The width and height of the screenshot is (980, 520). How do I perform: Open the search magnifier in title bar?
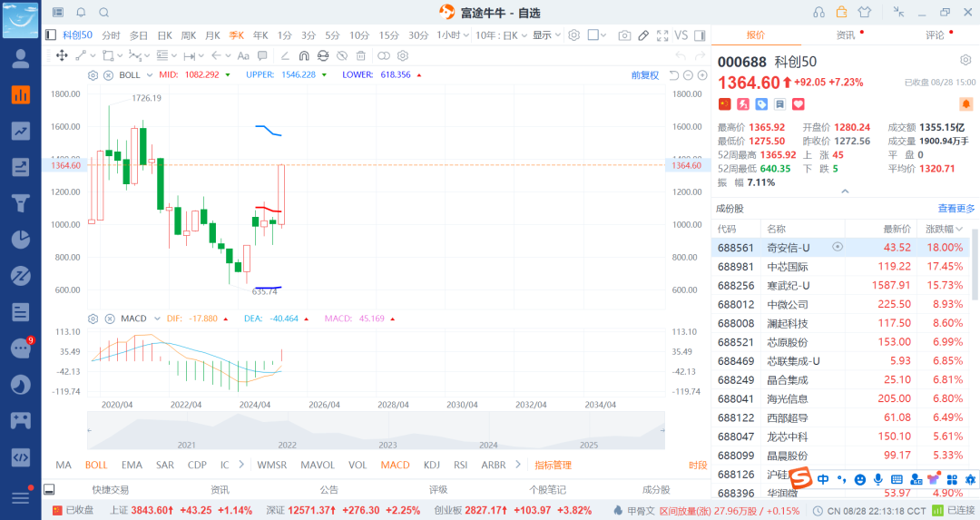[x=104, y=13]
